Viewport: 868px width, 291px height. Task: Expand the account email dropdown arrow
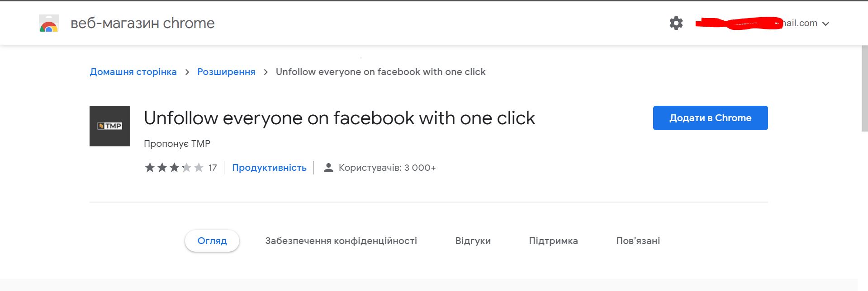825,23
